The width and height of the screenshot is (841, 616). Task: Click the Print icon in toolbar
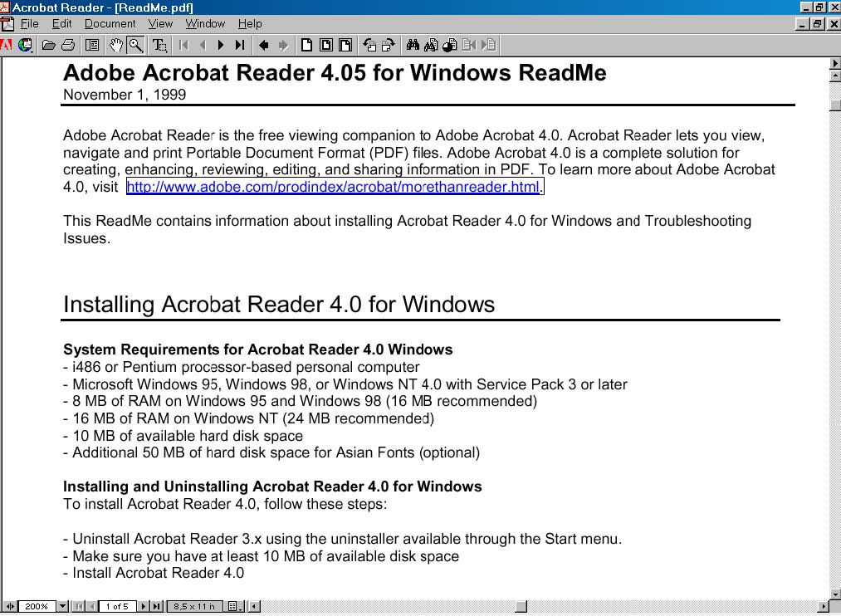(68, 45)
